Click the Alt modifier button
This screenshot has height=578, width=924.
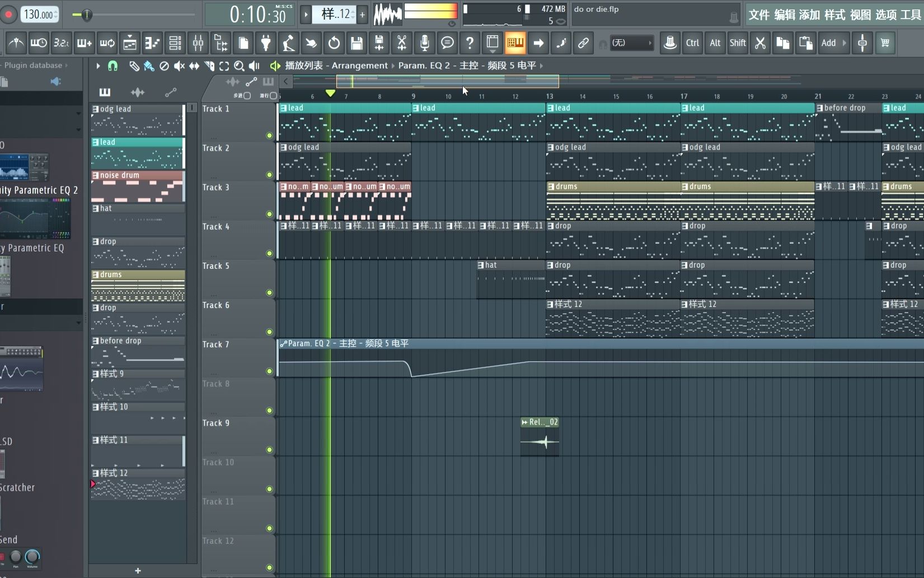click(715, 43)
